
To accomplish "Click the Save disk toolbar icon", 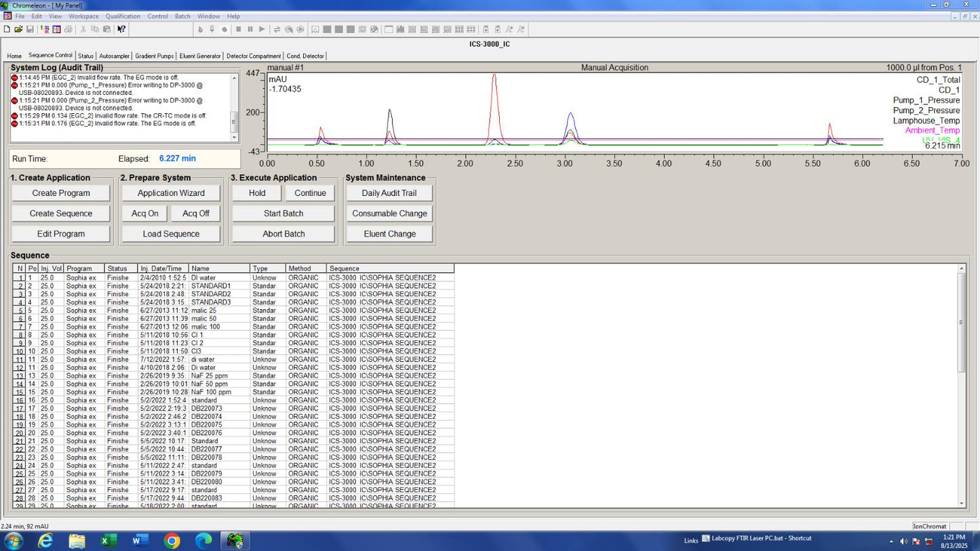I will point(30,29).
